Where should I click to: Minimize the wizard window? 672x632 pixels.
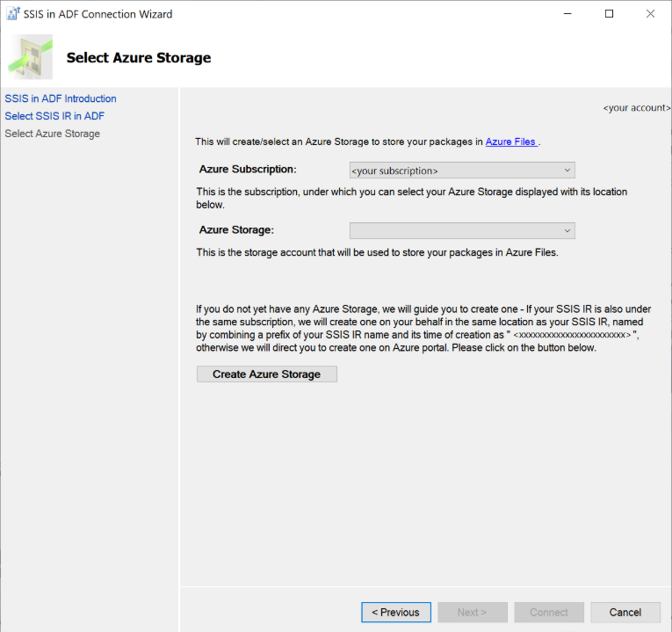click(567, 14)
